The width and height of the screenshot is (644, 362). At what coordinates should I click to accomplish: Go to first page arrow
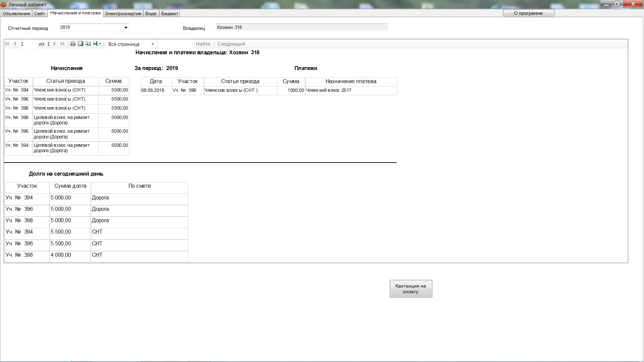point(7,44)
